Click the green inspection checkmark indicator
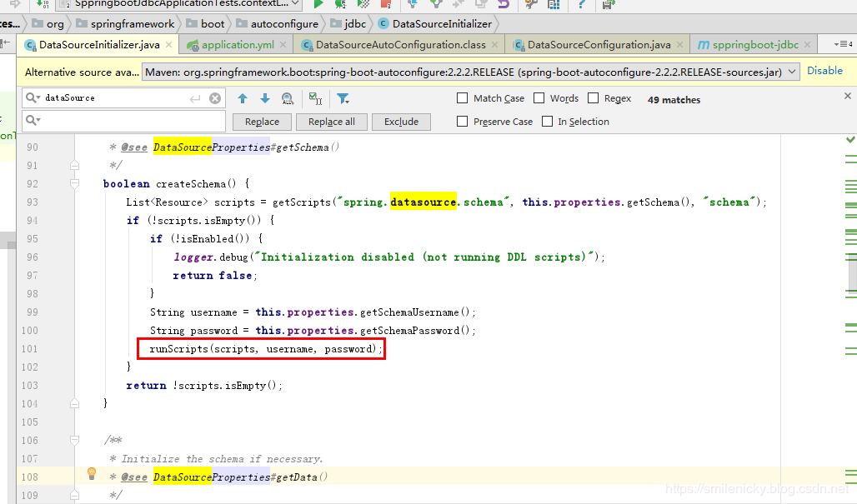The width and height of the screenshot is (857, 504). pos(850,140)
